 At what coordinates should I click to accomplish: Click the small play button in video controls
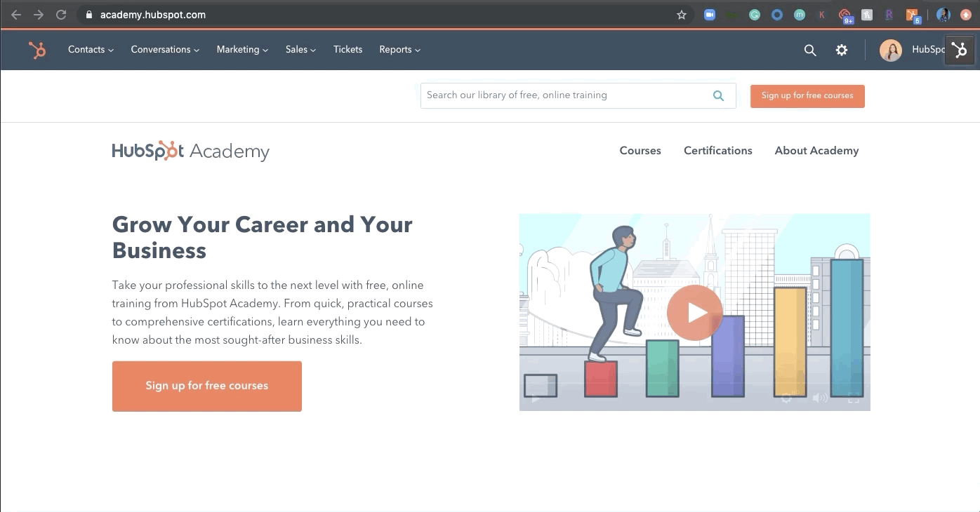pyautogui.click(x=535, y=398)
